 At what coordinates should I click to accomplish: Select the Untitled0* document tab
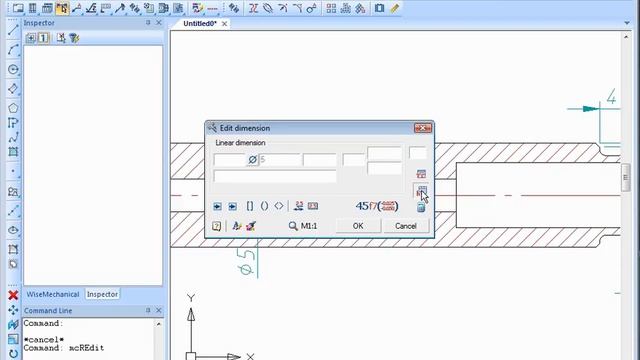(200, 24)
